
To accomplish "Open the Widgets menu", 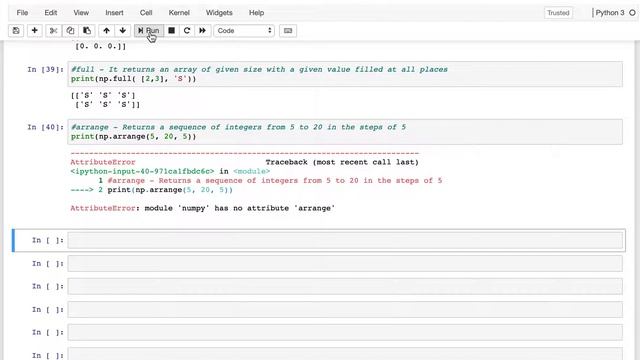I will (219, 13).
